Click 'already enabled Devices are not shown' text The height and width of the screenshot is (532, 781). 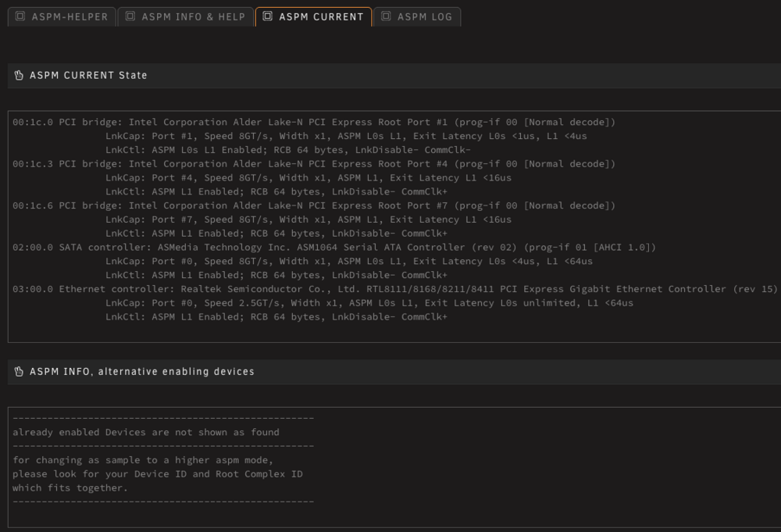click(146, 432)
